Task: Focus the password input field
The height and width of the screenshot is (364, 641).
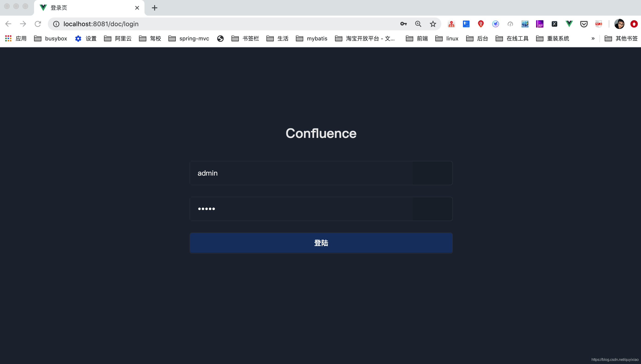Action: point(321,209)
